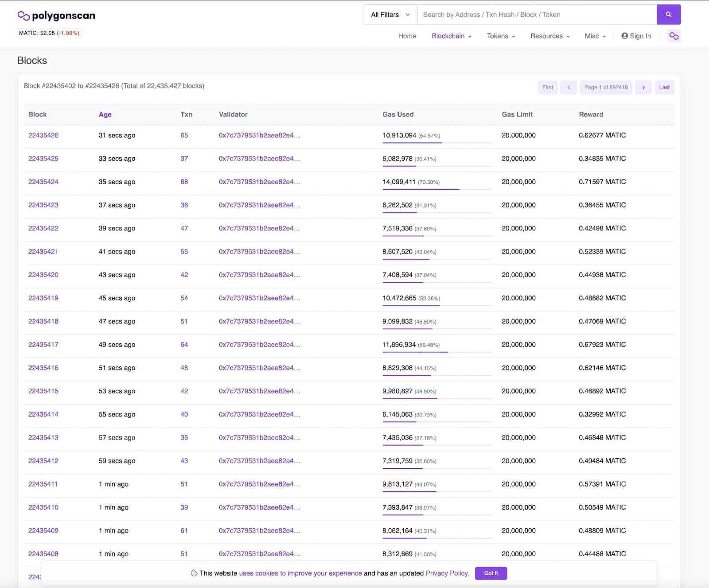This screenshot has width=709, height=588.
Task: Click the search address input field
Action: tap(537, 15)
